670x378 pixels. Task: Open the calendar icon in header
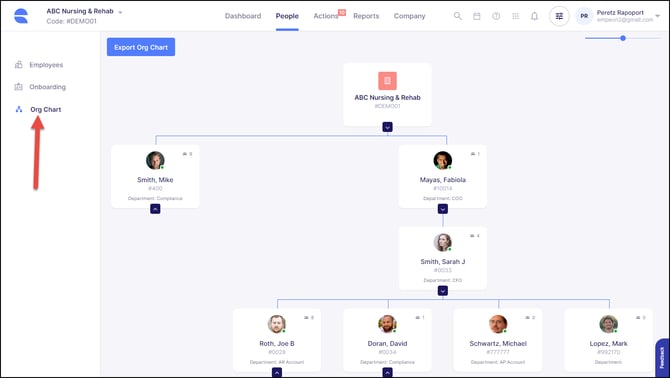(x=476, y=16)
